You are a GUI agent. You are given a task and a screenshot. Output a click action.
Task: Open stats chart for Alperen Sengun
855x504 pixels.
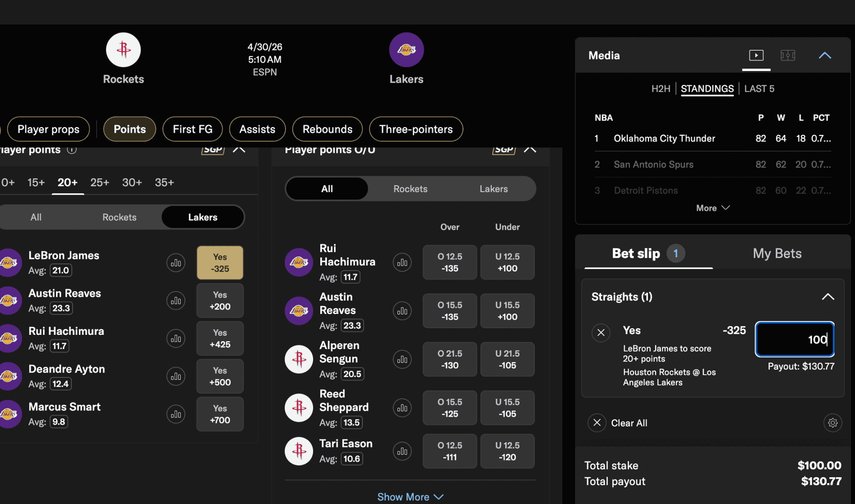[402, 359]
